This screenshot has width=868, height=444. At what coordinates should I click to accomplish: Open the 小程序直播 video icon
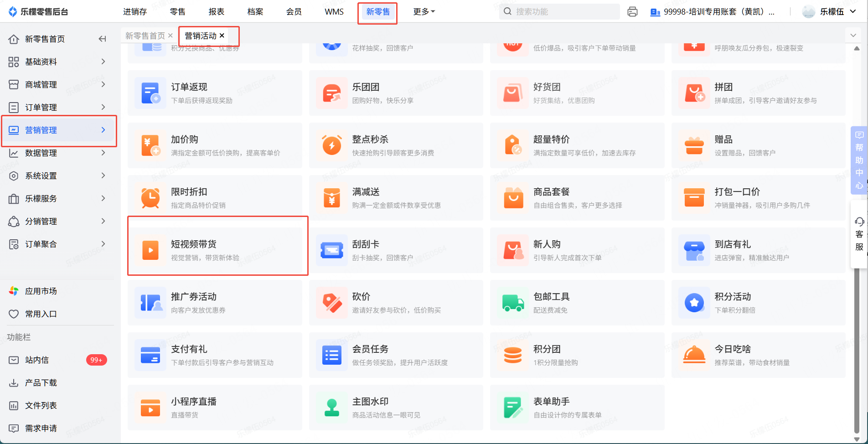150,408
